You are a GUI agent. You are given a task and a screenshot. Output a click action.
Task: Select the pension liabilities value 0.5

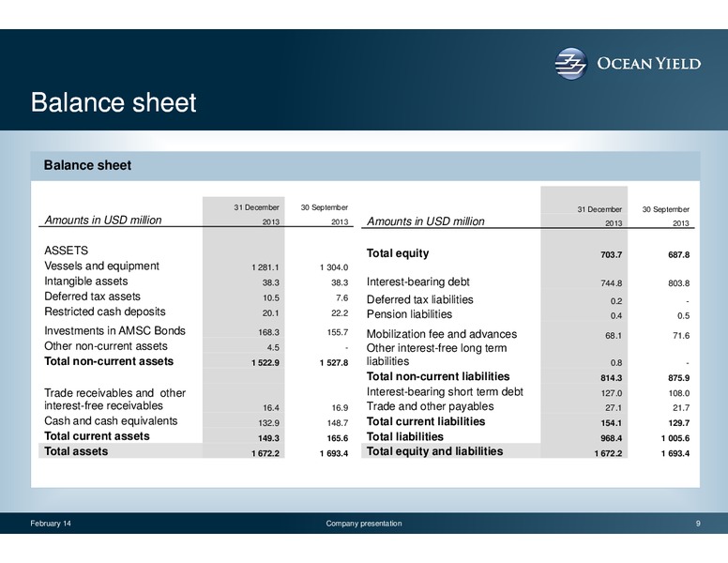pos(683,316)
